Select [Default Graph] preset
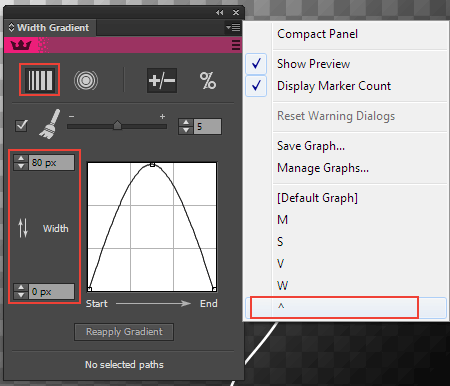The width and height of the screenshot is (450, 386). click(x=345, y=198)
